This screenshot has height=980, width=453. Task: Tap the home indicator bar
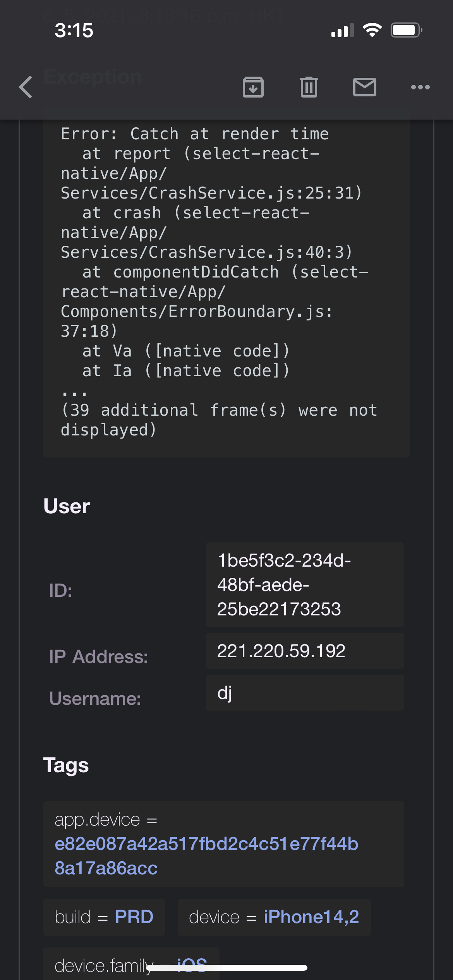226,968
